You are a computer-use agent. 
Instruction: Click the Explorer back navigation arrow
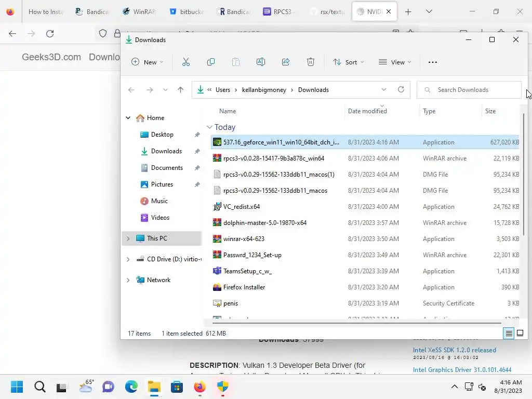tap(131, 90)
